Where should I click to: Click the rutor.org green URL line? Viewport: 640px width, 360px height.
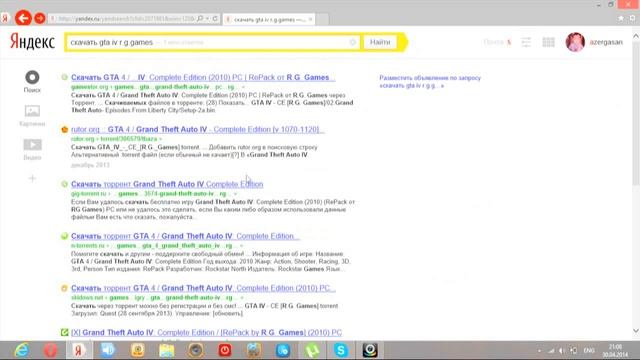(116, 139)
